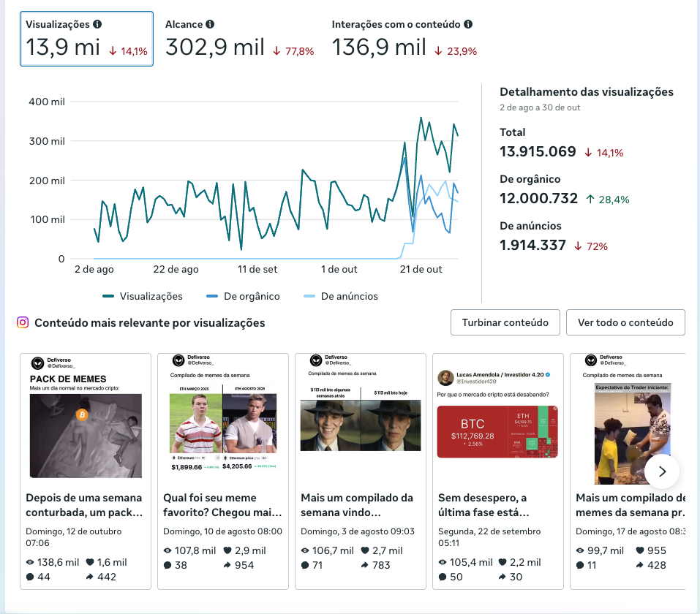The height and width of the screenshot is (614, 700).
Task: Select the Alcance metric card
Action: point(240,39)
